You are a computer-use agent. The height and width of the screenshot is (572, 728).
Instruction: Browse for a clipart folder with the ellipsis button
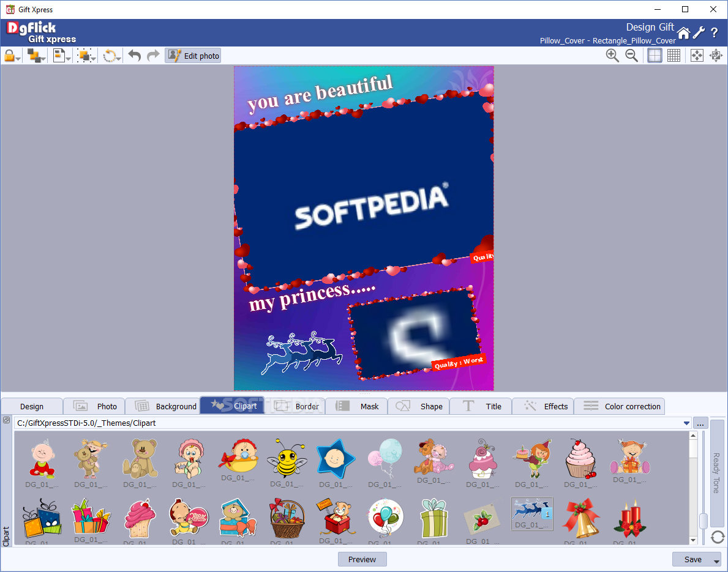[700, 423]
